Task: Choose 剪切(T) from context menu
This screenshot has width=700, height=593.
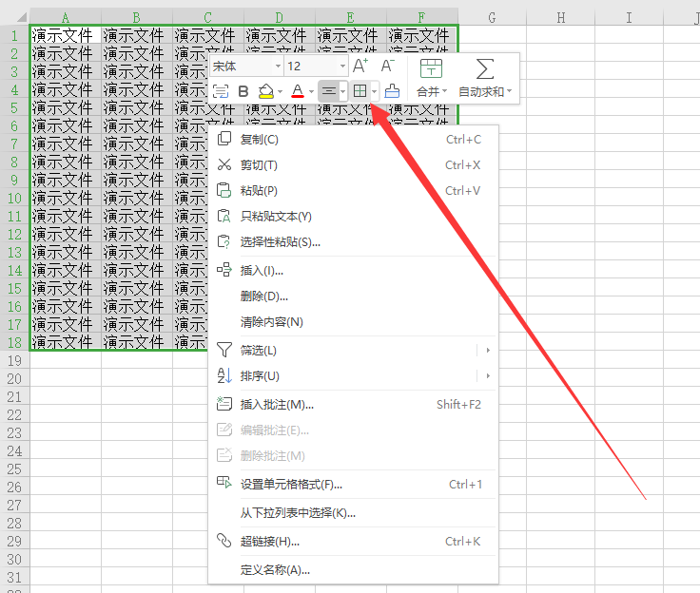Action: (x=353, y=165)
